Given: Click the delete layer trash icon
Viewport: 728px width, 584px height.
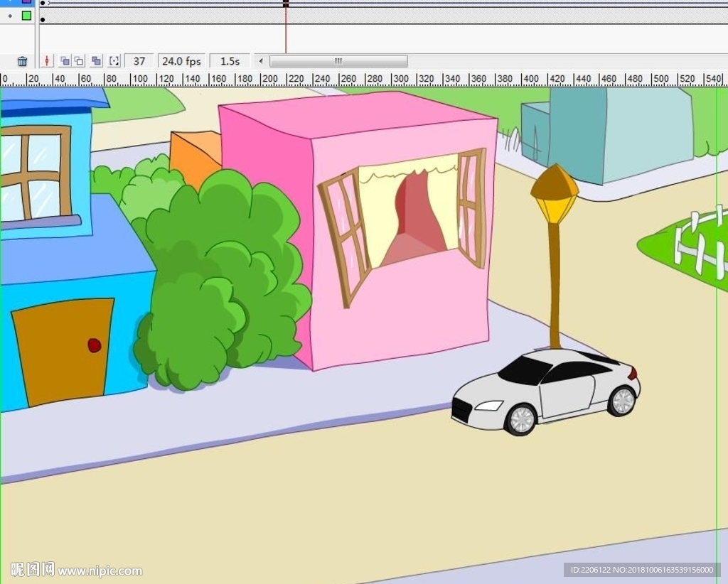Looking at the screenshot, I should tap(22, 62).
